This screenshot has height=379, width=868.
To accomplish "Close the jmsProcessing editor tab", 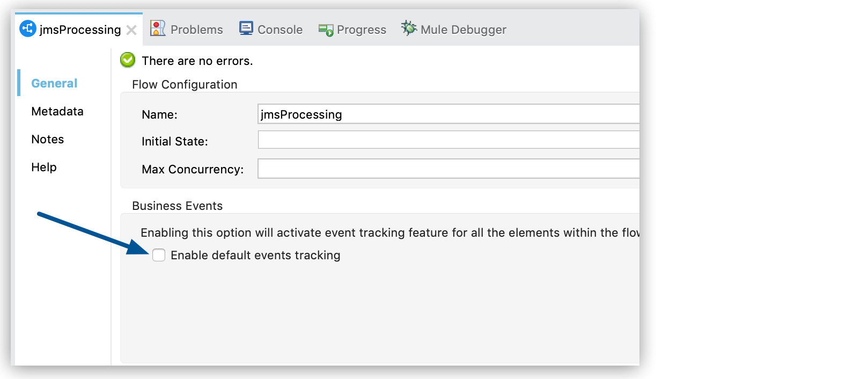I will point(131,30).
